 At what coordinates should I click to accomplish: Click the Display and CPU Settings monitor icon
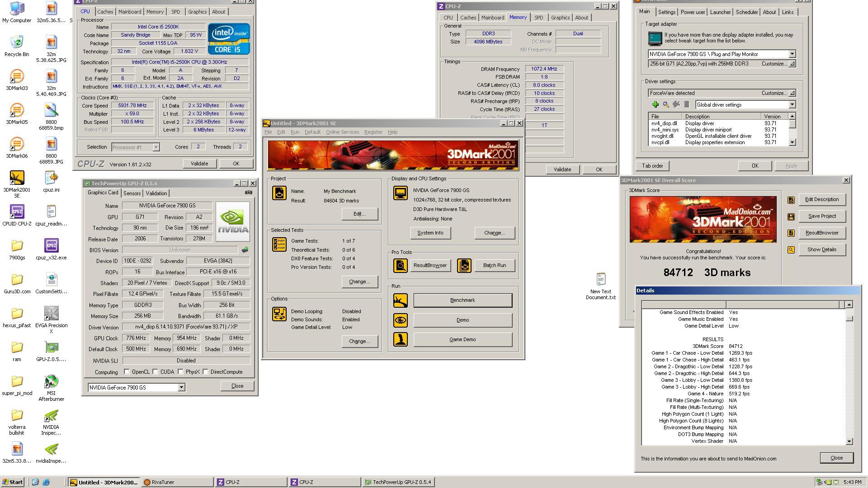[x=401, y=193]
